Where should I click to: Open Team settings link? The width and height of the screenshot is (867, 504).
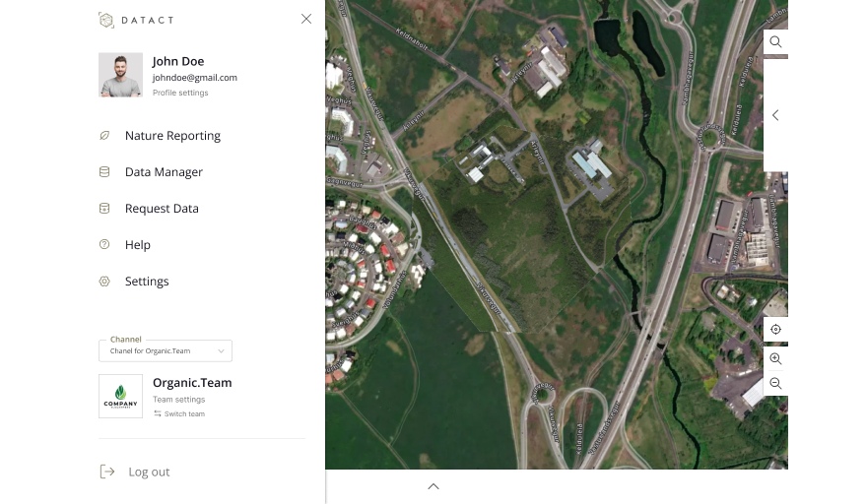pyautogui.click(x=178, y=400)
